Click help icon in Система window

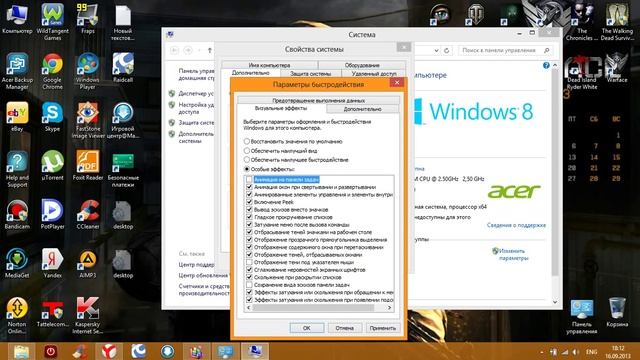(x=546, y=65)
